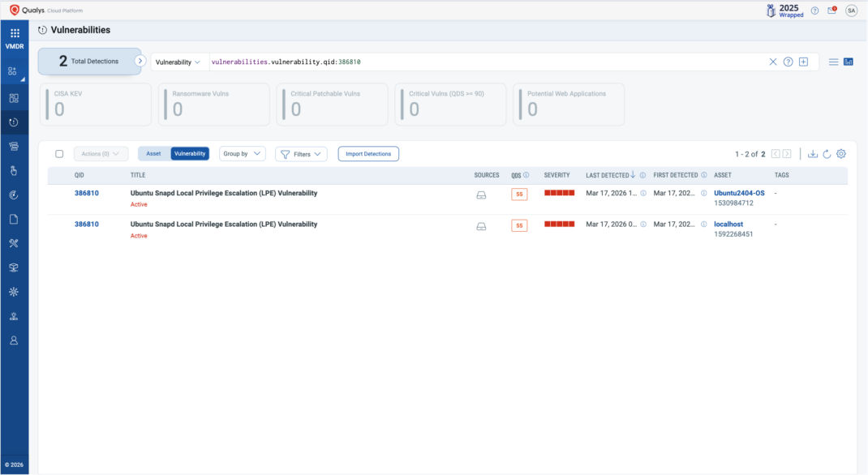Viewport: 868px width, 475px height.
Task: Open search query help icon
Action: coord(788,62)
